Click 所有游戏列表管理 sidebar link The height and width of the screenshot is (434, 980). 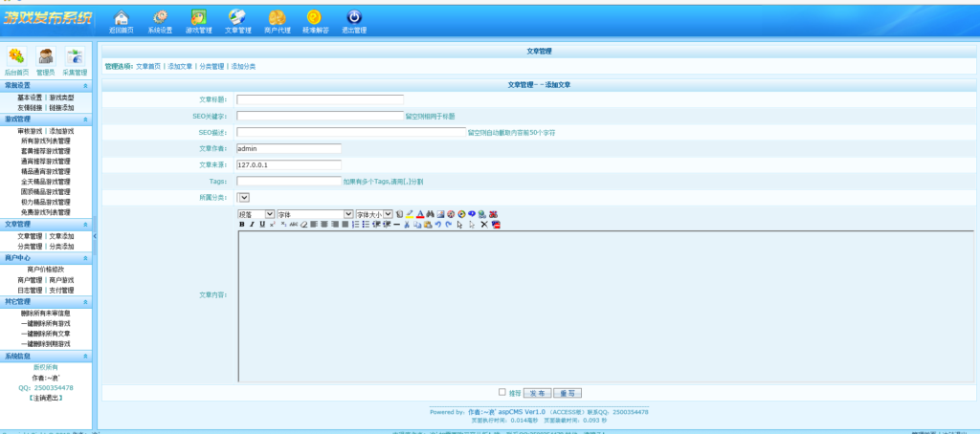(46, 141)
